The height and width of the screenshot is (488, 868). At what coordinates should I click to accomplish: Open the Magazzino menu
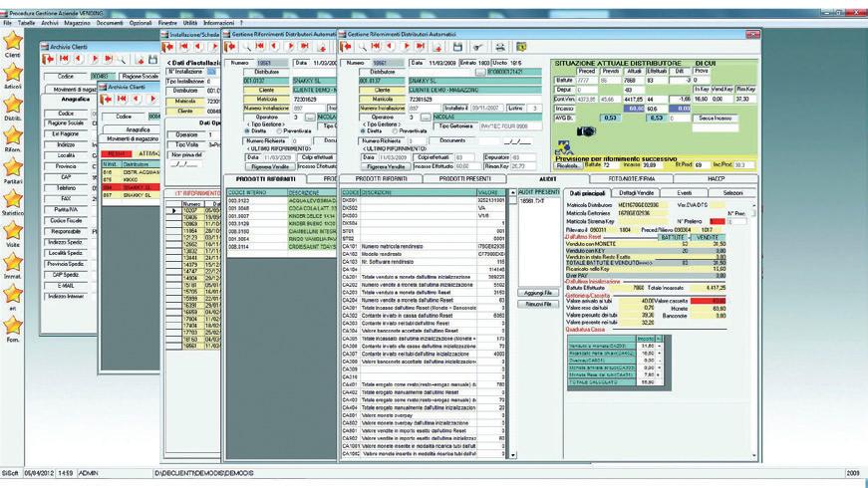point(77,23)
